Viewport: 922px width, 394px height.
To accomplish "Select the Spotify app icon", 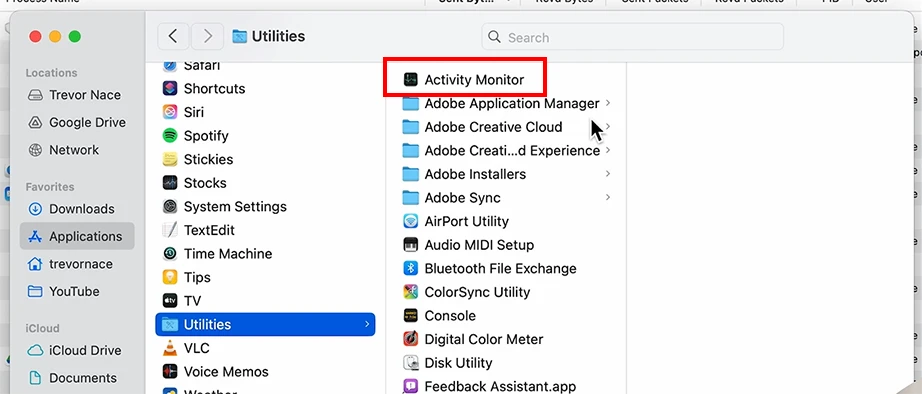I will [x=170, y=135].
